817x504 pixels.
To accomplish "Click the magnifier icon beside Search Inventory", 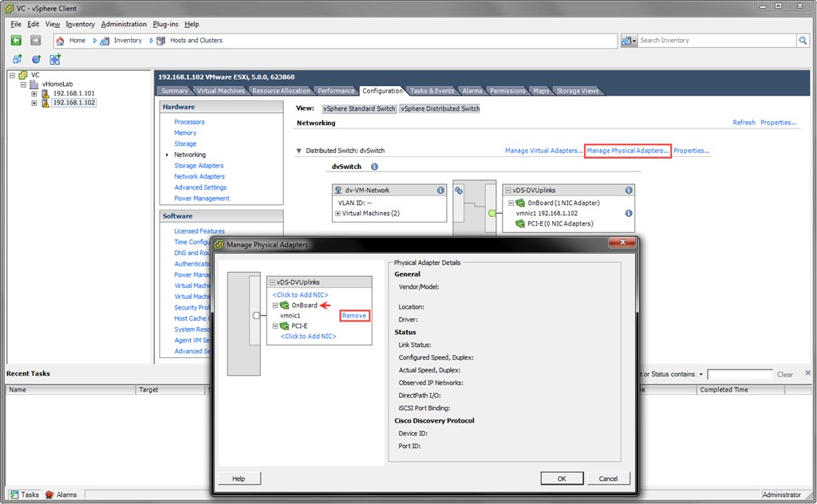I will tap(803, 40).
